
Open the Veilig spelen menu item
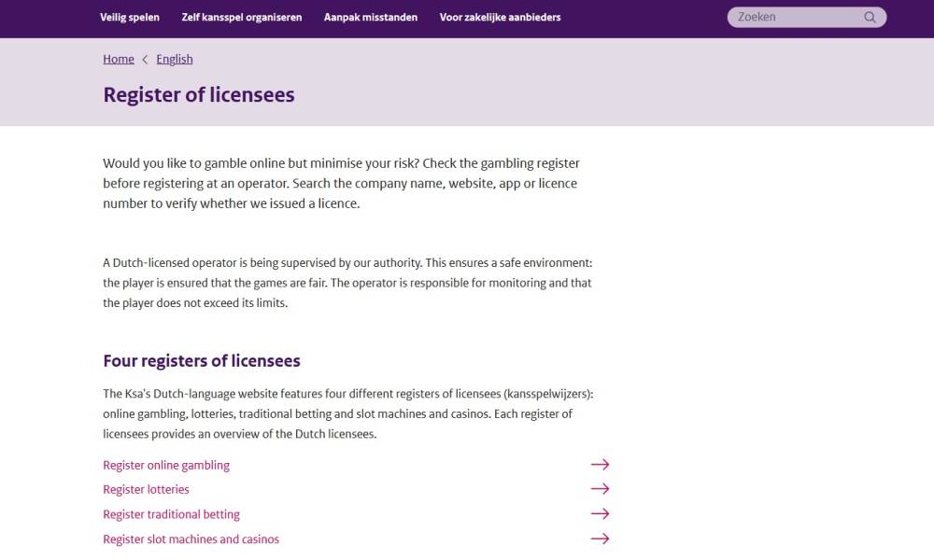point(130,17)
